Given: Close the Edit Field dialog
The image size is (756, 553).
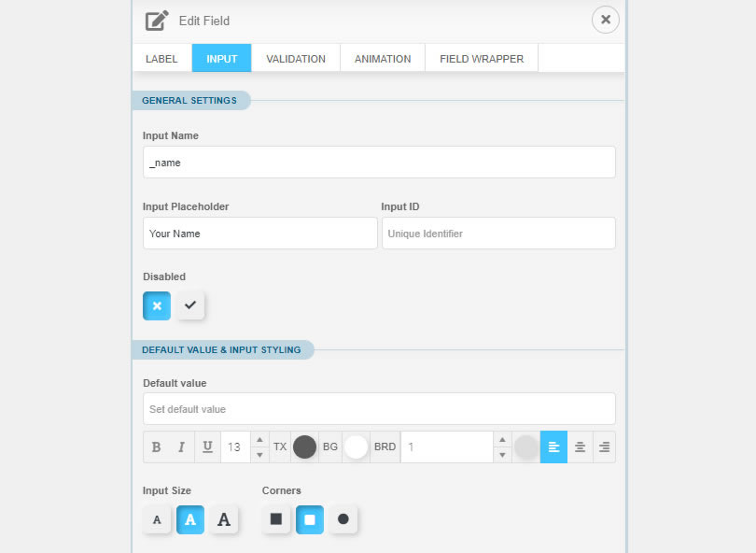Looking at the screenshot, I should coord(606,20).
